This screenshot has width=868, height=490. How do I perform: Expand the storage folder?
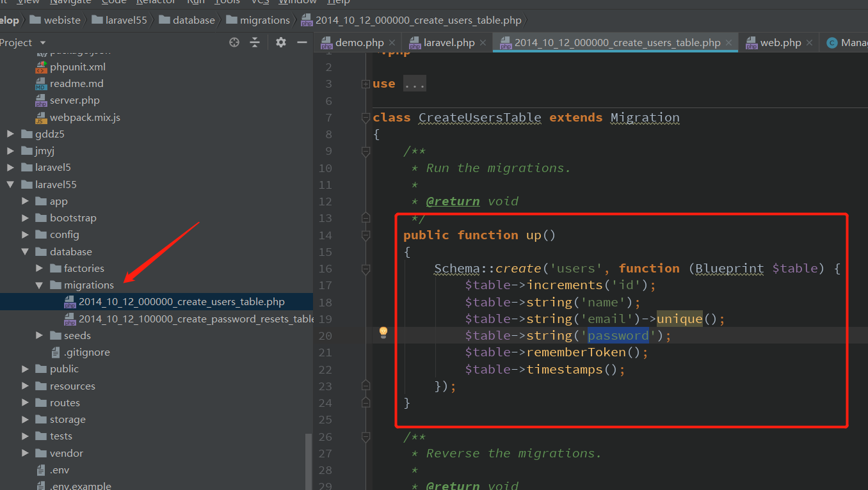click(25, 420)
